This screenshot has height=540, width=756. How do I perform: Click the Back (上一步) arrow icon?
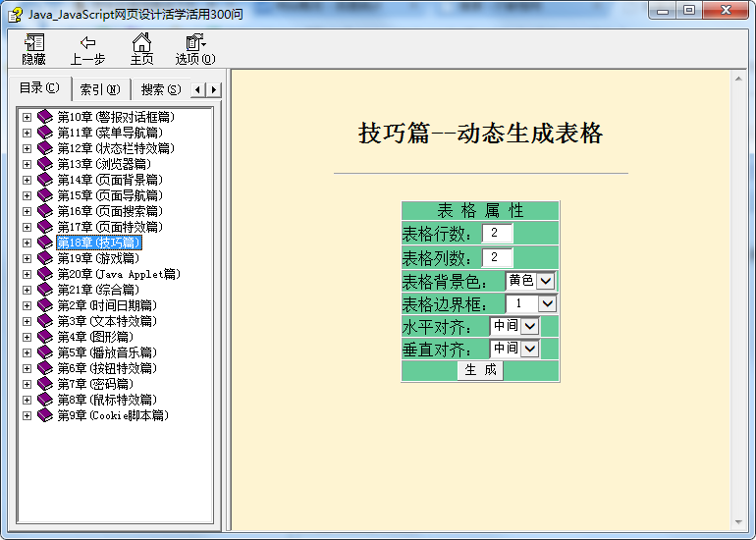pos(87,43)
